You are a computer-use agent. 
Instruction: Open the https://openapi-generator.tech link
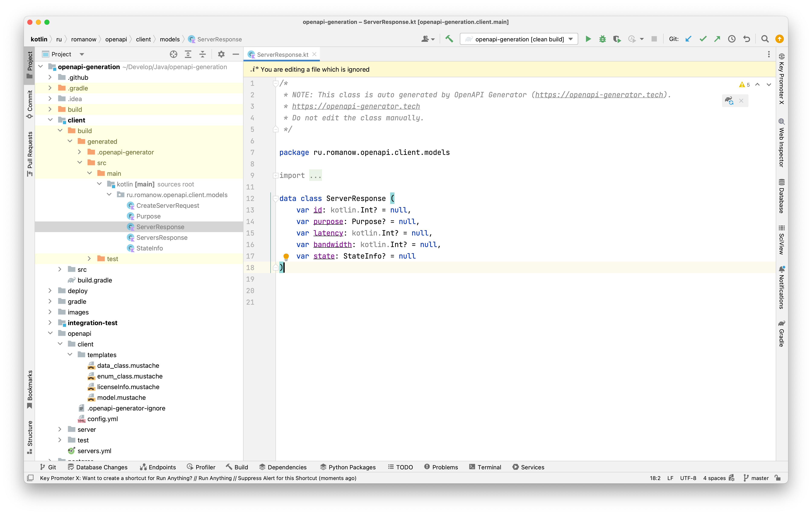tap(356, 106)
